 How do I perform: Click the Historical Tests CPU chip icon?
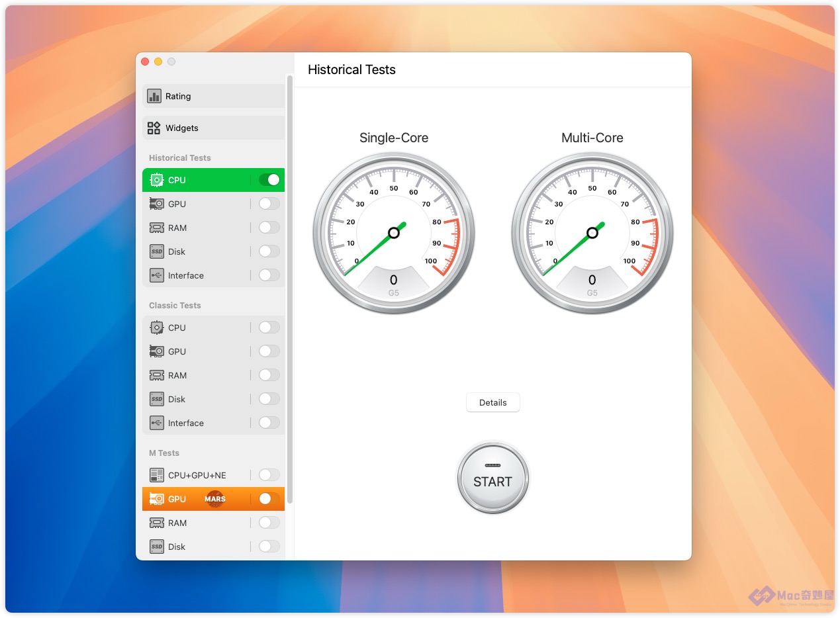click(x=157, y=180)
